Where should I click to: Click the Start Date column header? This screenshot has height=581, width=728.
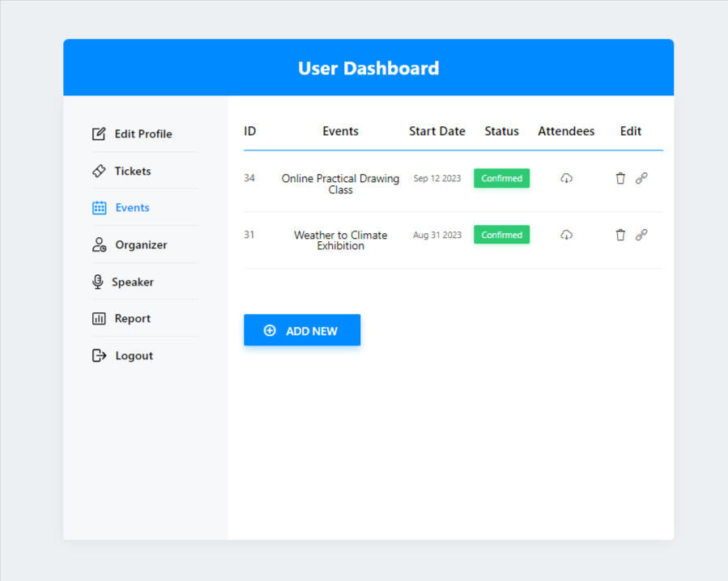click(x=436, y=131)
